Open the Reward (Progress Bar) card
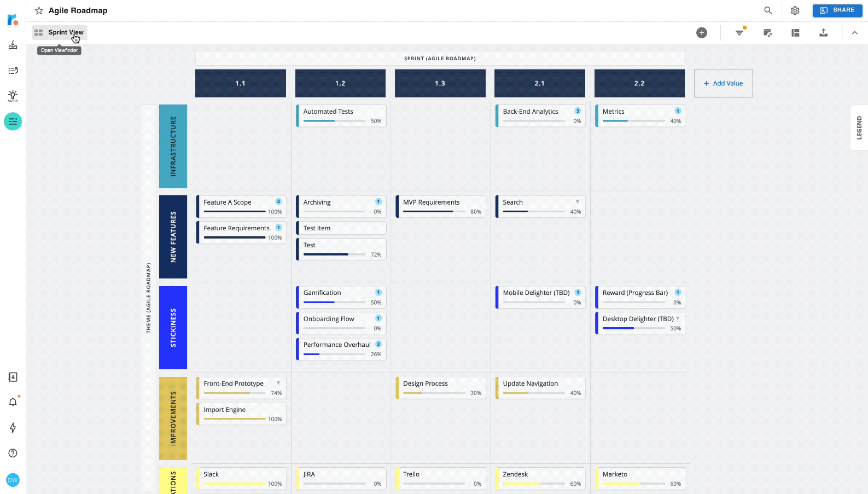The width and height of the screenshot is (868, 494). pos(640,297)
